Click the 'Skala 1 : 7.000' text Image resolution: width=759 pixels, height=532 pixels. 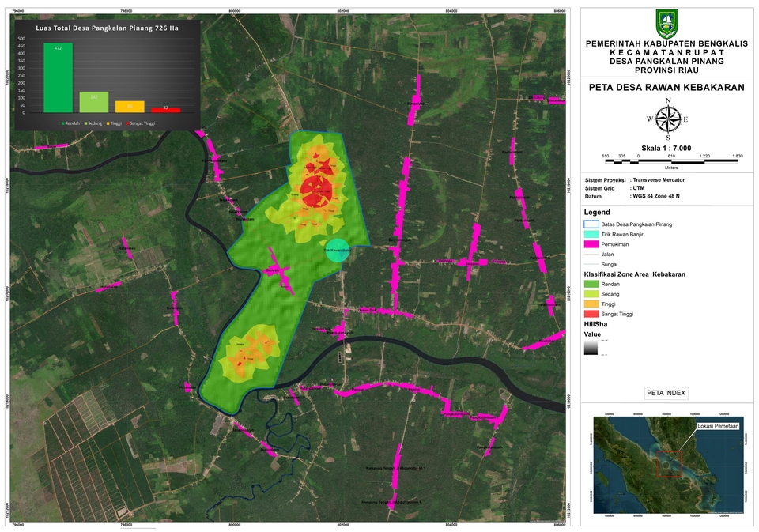coord(666,148)
